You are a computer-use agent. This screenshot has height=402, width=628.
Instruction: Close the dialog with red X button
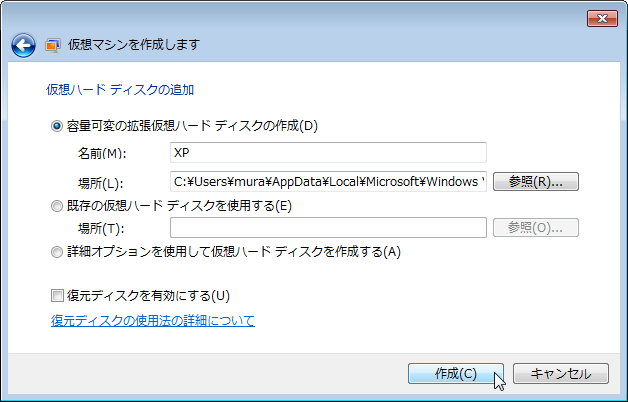coord(602,18)
